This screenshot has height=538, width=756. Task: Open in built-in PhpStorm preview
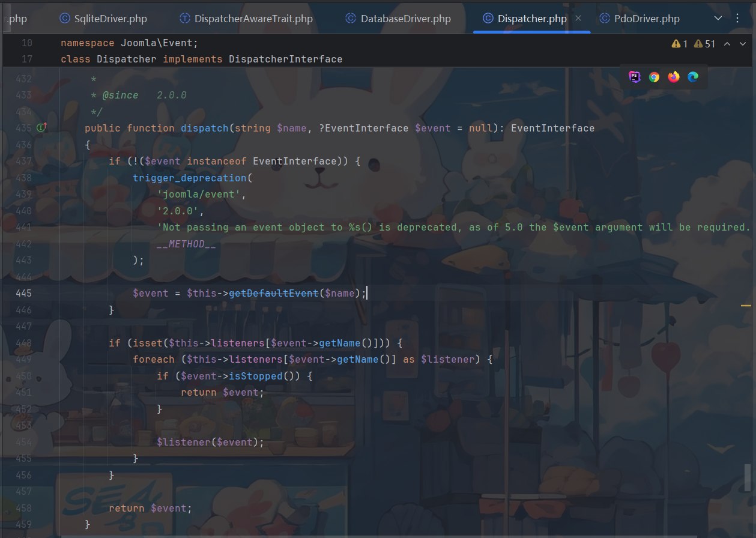[x=635, y=77]
